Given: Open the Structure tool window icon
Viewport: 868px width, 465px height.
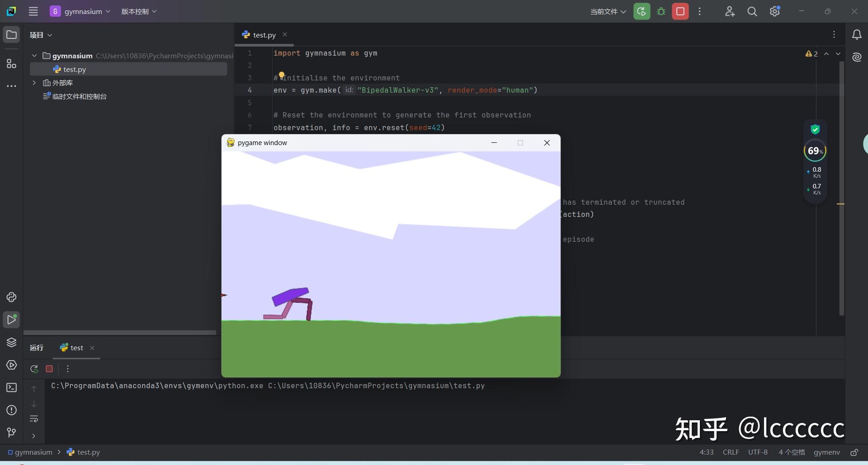Looking at the screenshot, I should (11, 64).
